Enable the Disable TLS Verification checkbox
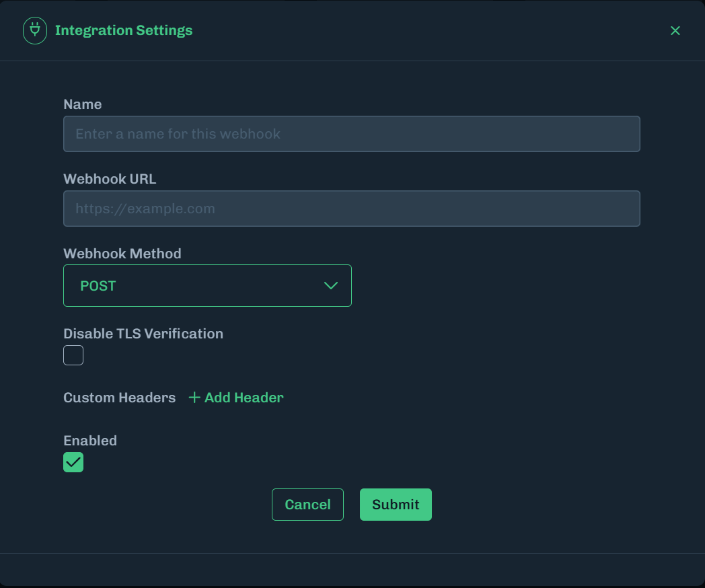Screen dimensions: 705x588 coord(73,355)
